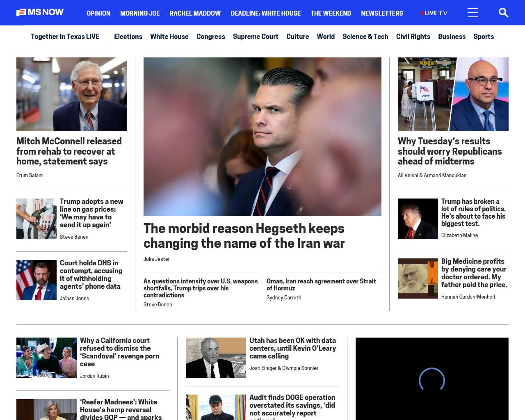Open the search magnifier icon
This screenshot has height=420, width=525.
(x=503, y=13)
